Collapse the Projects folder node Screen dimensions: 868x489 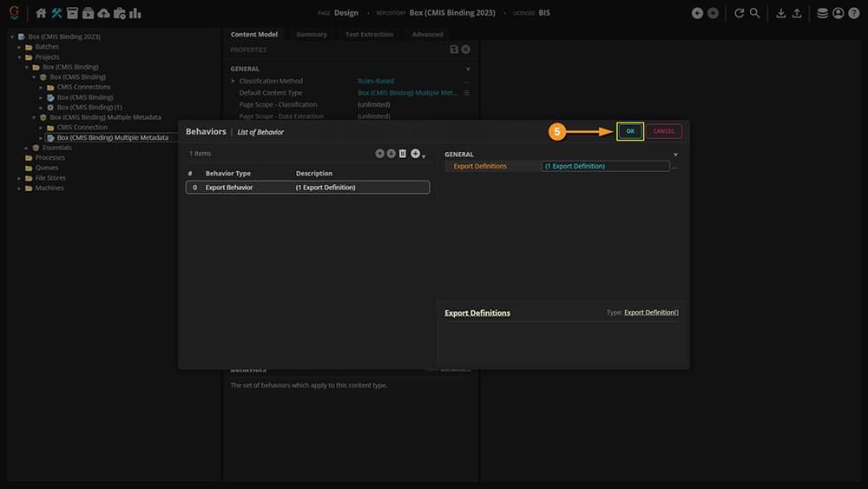[x=19, y=57]
